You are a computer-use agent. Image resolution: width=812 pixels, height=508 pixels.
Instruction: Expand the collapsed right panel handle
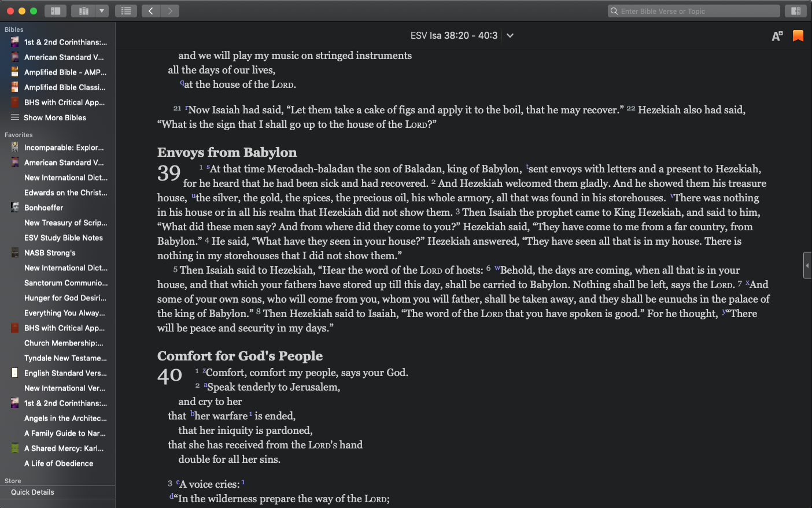(x=807, y=266)
